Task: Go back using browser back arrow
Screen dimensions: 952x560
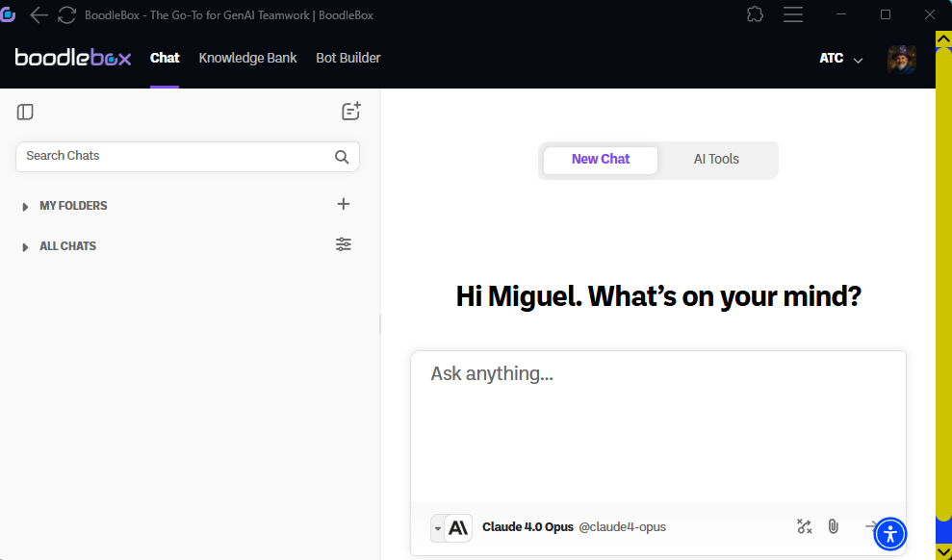Action: 39,14
